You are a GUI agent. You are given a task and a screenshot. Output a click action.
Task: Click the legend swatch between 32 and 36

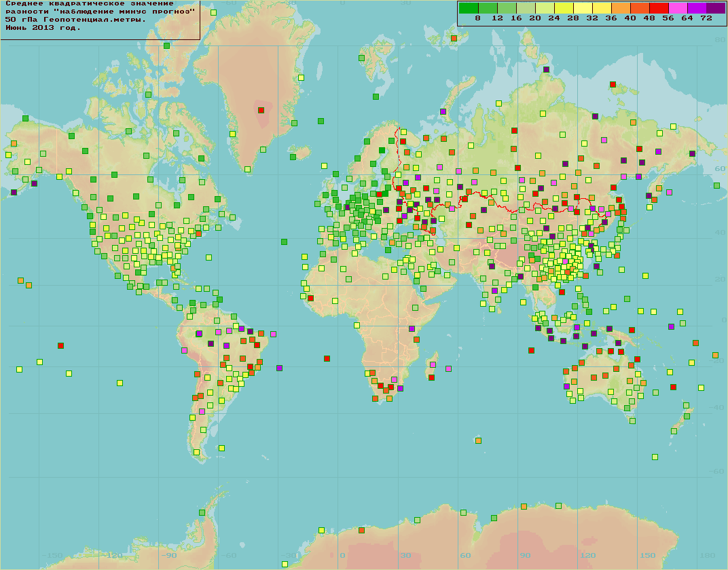click(602, 8)
